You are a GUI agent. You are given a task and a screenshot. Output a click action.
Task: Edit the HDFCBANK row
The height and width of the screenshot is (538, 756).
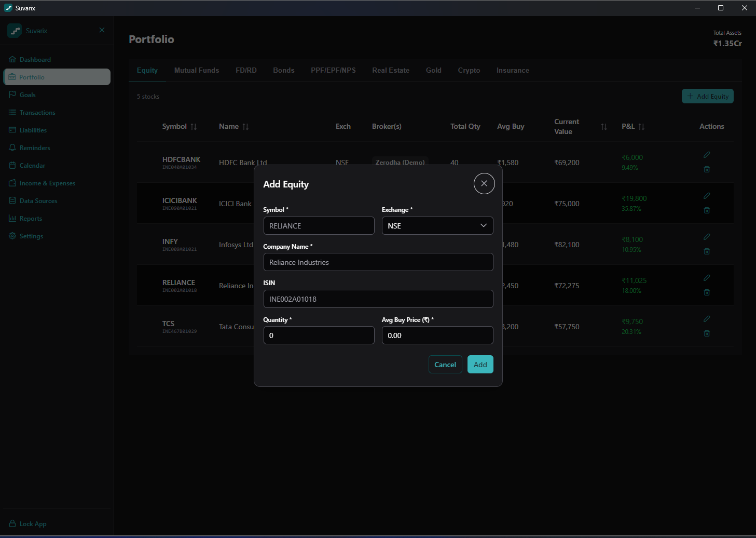click(707, 155)
